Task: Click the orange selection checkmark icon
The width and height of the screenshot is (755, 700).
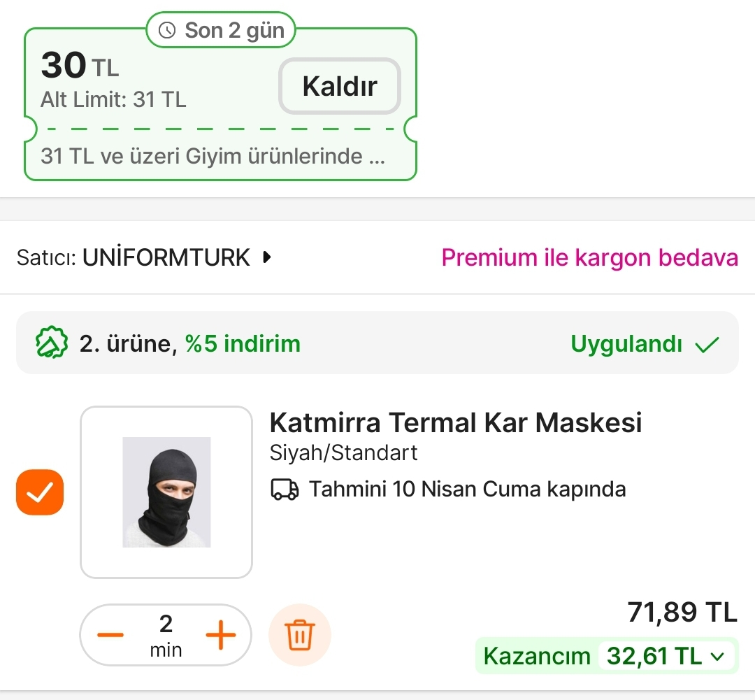Action: click(x=39, y=492)
